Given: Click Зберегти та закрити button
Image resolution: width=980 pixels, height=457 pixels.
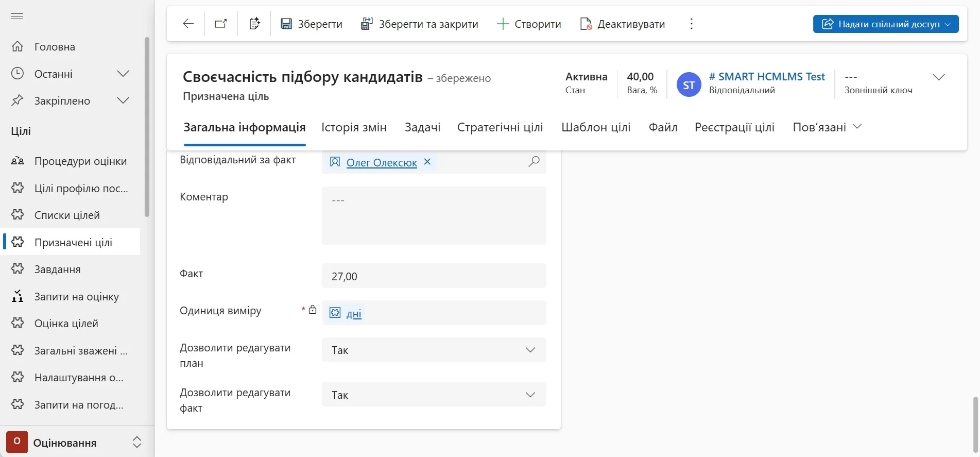Looking at the screenshot, I should point(419,24).
